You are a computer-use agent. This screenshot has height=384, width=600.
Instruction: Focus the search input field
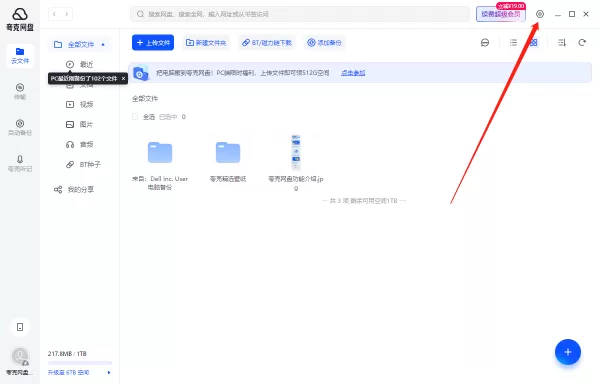[300, 14]
